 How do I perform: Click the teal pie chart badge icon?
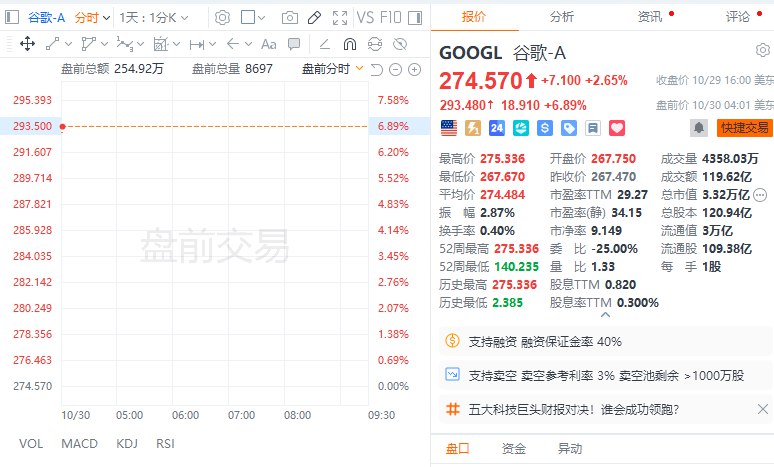521,128
